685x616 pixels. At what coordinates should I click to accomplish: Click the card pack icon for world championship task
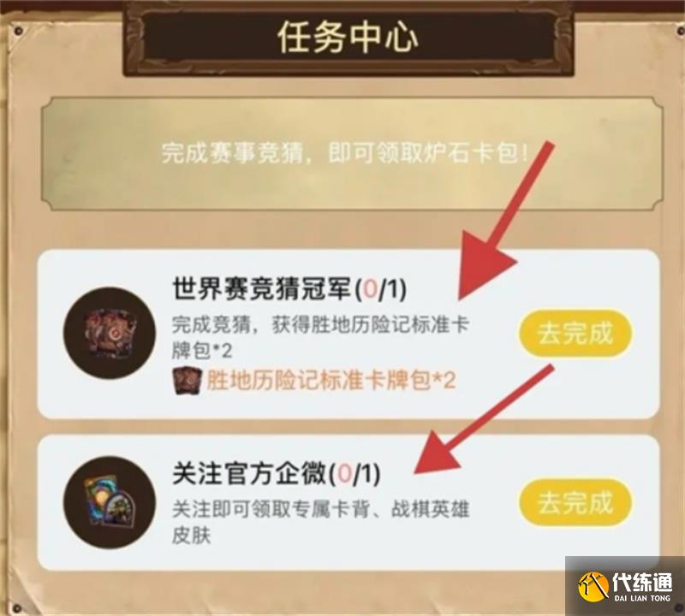[x=110, y=333]
